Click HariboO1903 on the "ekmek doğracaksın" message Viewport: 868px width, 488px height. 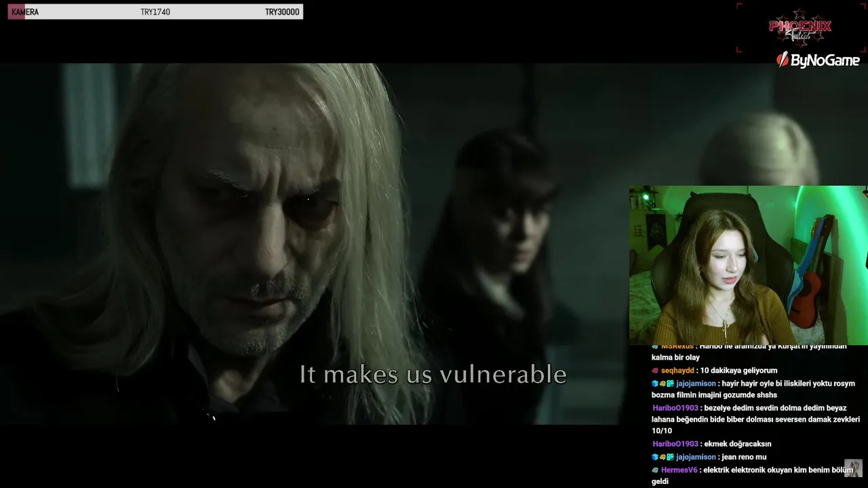point(675,444)
